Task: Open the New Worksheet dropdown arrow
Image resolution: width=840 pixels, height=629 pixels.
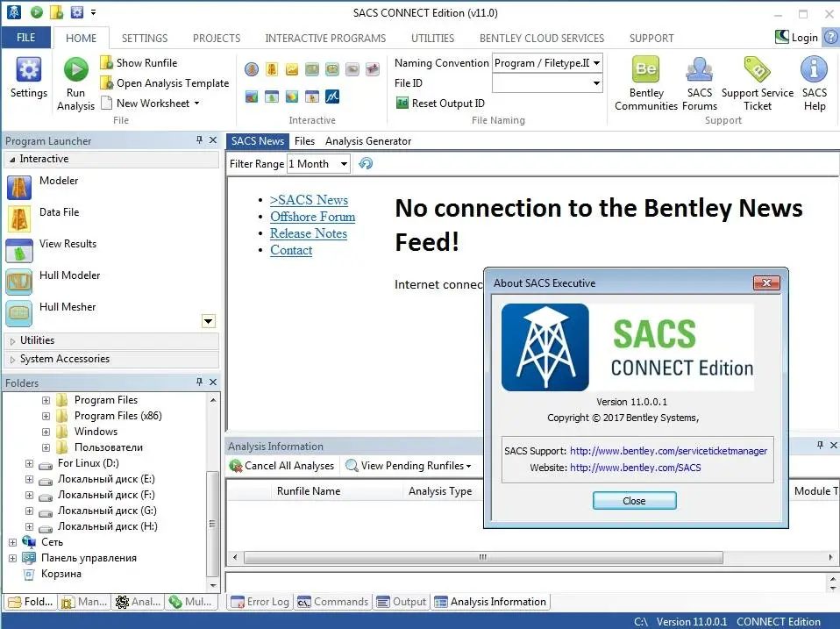Action: [196, 103]
